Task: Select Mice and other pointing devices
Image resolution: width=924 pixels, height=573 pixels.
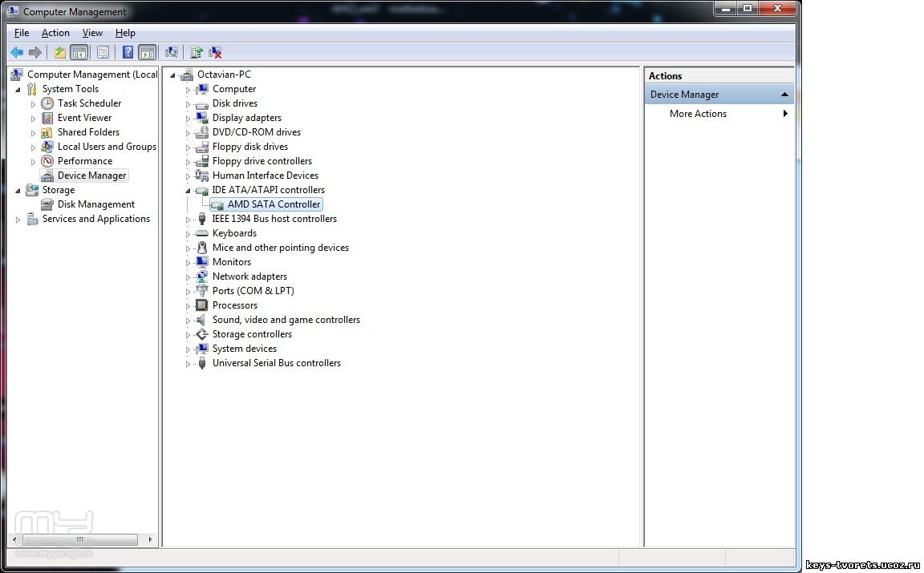Action: coord(281,248)
